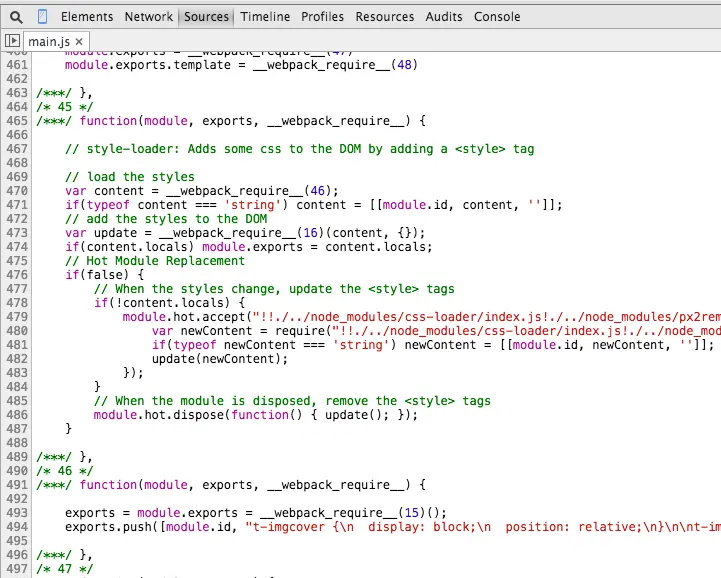This screenshot has height=578, width=721.
Task: Switch to the Network tab
Action: tap(149, 17)
